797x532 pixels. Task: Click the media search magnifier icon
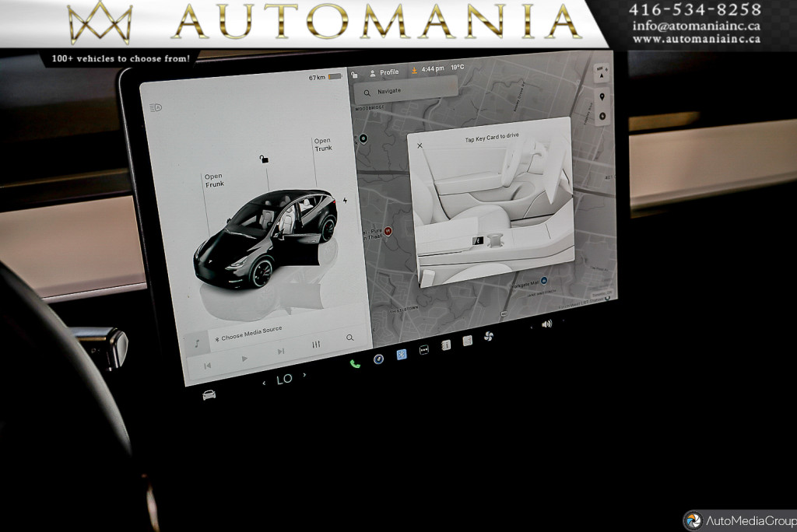click(350, 338)
